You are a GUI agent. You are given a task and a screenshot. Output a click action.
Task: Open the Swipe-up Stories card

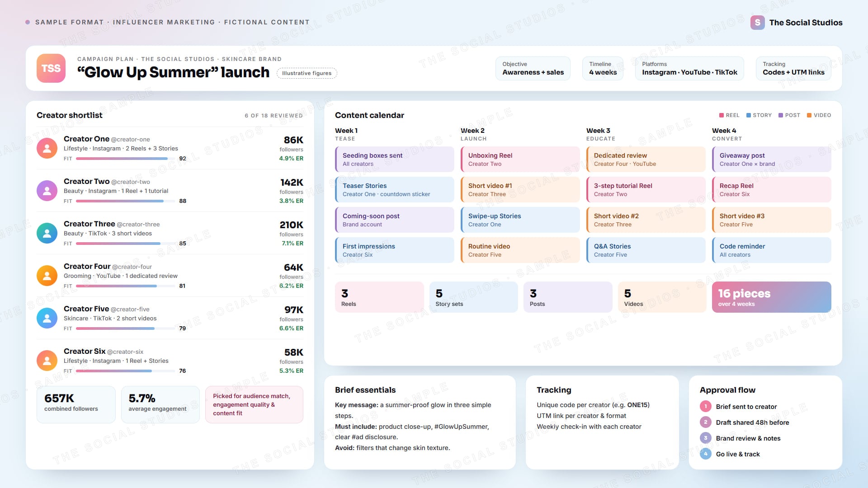click(x=520, y=220)
